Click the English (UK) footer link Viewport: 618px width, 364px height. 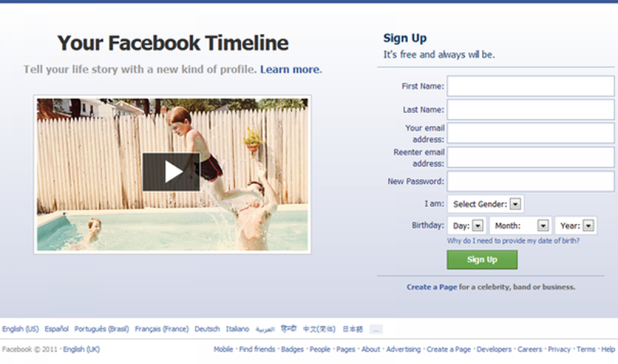coord(81,349)
